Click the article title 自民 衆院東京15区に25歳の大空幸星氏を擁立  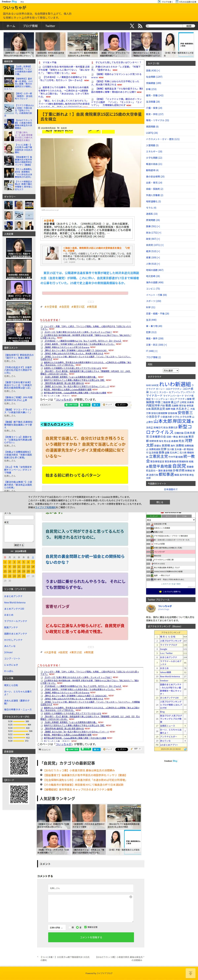click(x=91, y=116)
